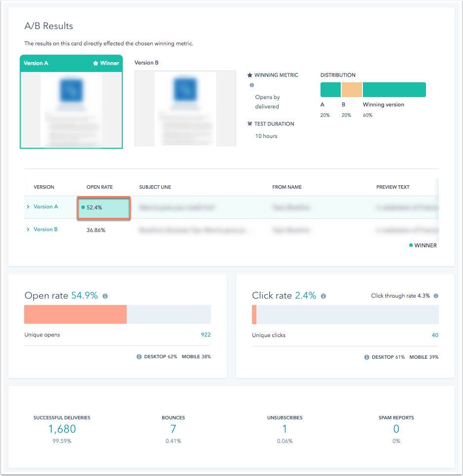Open the 922 Unique opens link

pyautogui.click(x=206, y=335)
